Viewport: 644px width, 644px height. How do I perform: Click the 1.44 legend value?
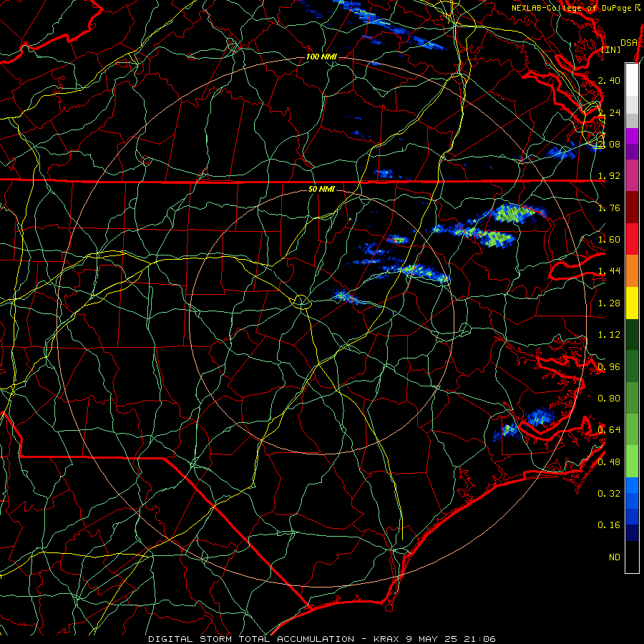tap(609, 271)
